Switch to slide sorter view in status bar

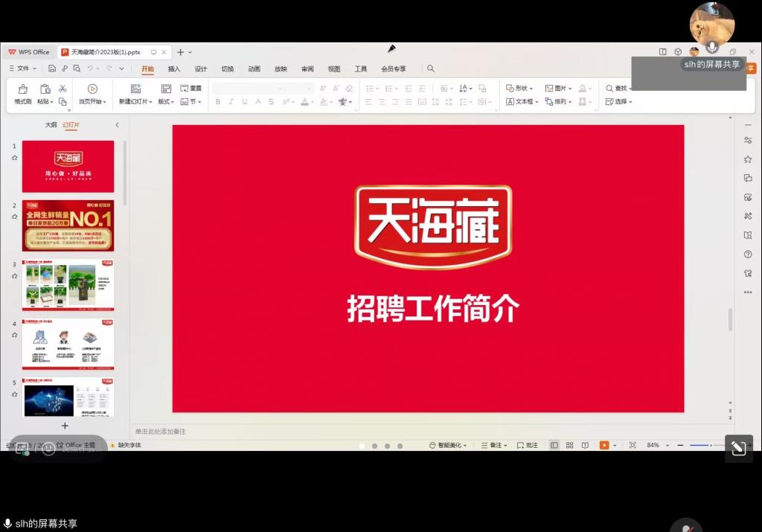click(569, 445)
